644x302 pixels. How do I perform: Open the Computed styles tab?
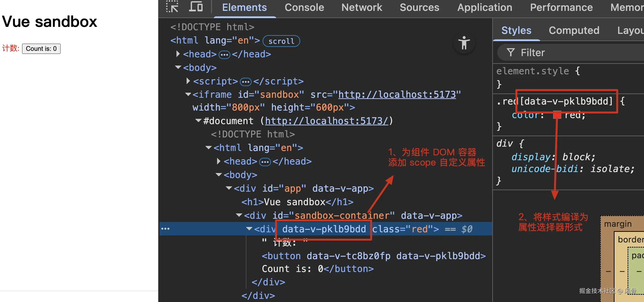tap(574, 30)
